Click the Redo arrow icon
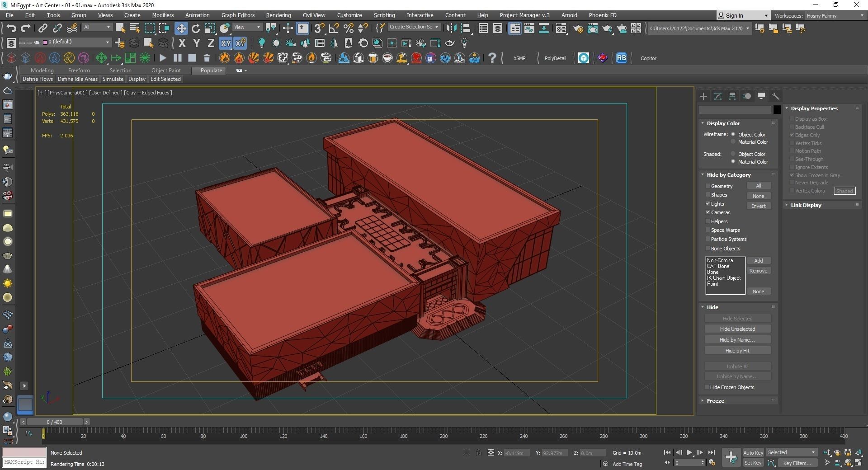Viewport: 868px width, 470px height. click(26, 28)
